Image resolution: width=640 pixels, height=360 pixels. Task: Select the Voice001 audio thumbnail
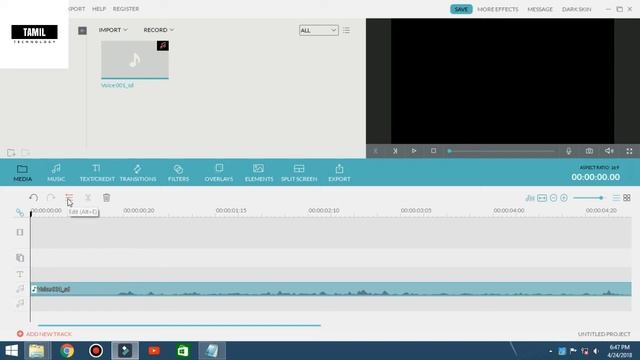click(135, 60)
